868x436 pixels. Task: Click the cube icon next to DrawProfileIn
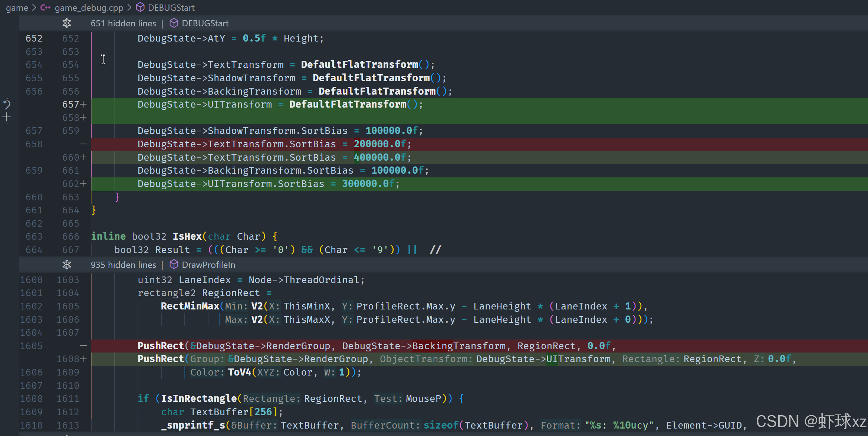[x=174, y=265]
